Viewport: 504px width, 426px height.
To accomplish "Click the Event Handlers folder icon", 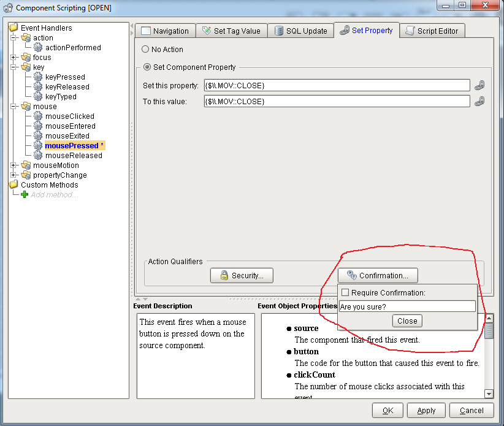I will pyautogui.click(x=14, y=28).
